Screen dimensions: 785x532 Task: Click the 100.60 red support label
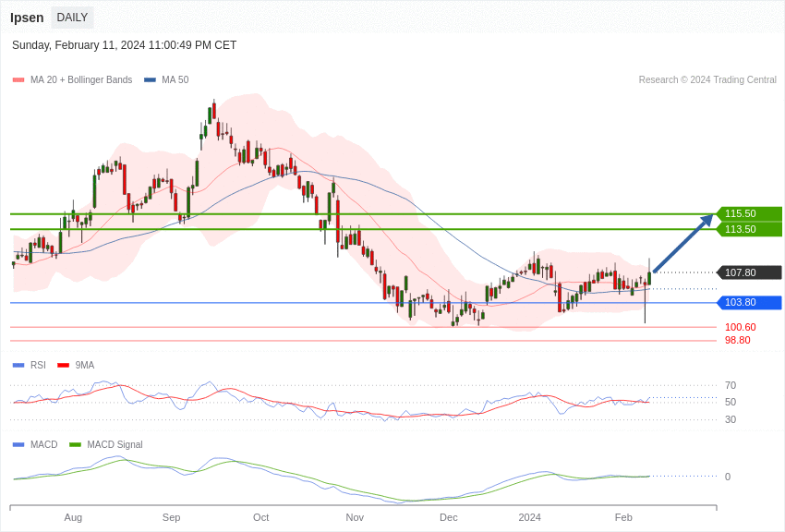click(740, 327)
